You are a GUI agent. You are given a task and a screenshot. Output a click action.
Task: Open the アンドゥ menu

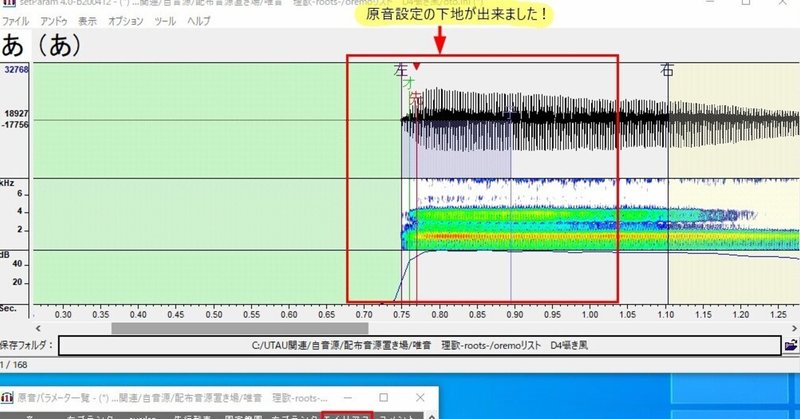click(x=54, y=21)
